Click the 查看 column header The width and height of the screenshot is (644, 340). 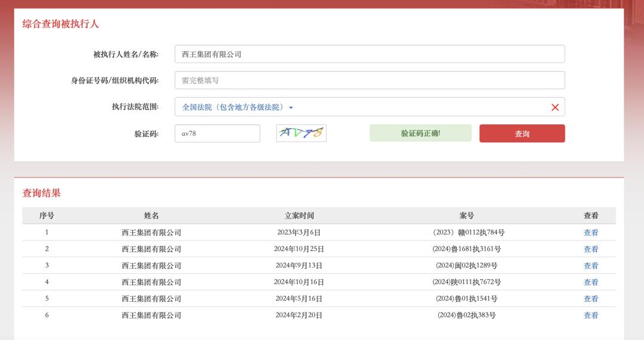click(x=591, y=216)
